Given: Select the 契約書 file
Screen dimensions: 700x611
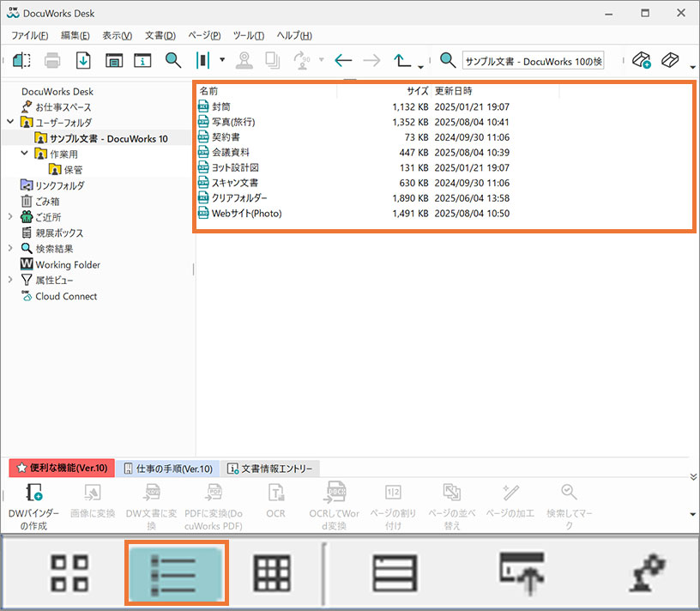Looking at the screenshot, I should [220, 137].
